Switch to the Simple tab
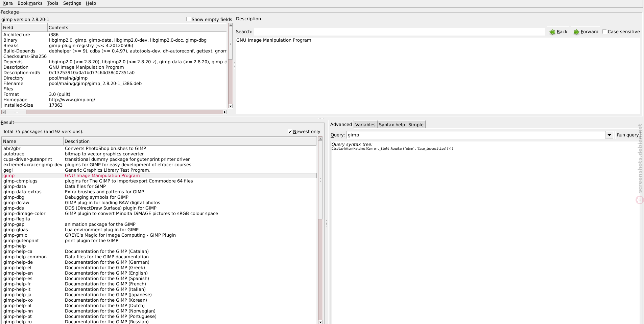This screenshot has width=644, height=324. 416,125
